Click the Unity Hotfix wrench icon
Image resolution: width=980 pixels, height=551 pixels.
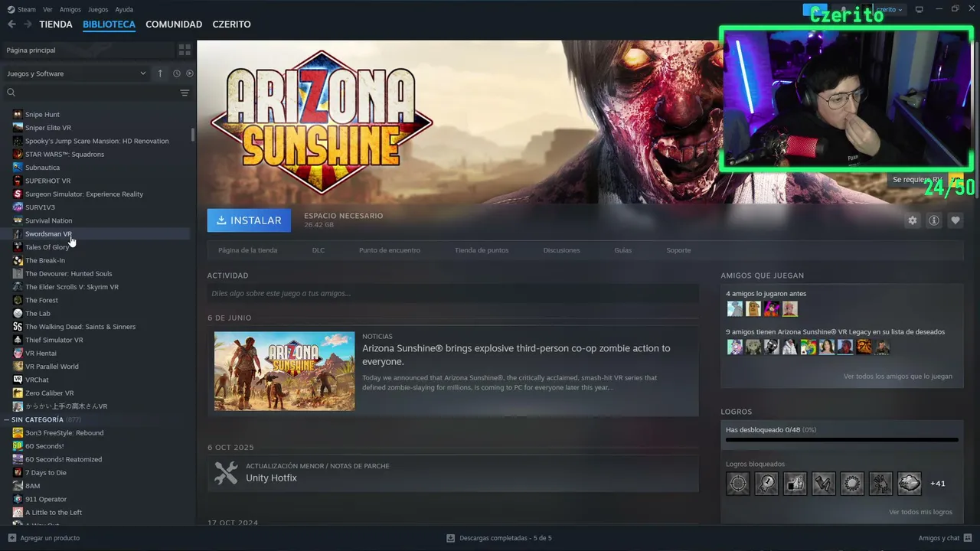click(226, 473)
